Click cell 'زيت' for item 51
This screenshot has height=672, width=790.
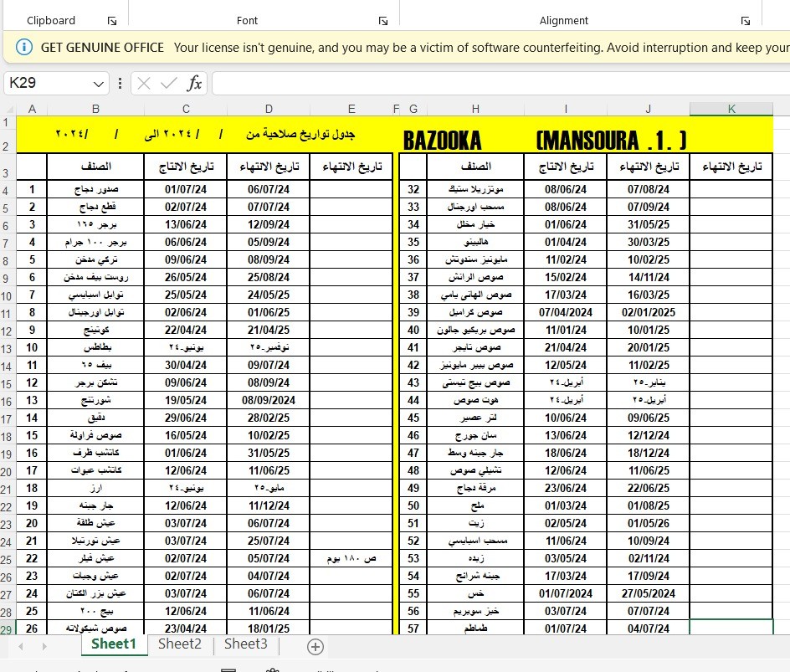coord(475,523)
